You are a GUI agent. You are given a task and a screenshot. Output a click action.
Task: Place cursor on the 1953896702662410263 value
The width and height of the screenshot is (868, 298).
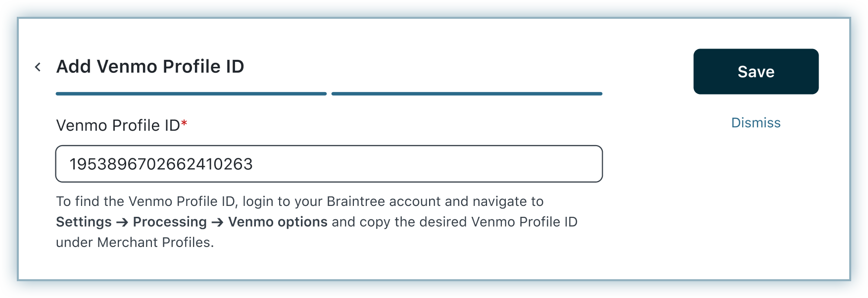pos(161,164)
